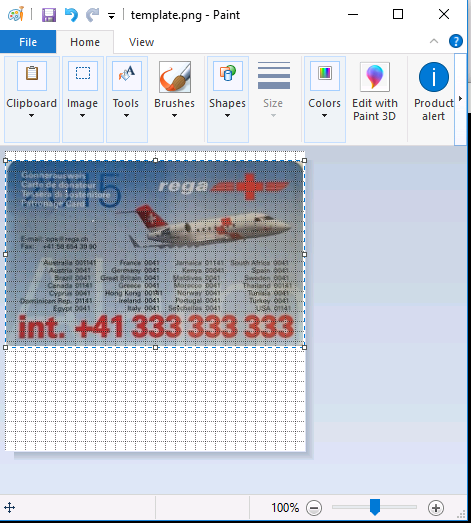The height and width of the screenshot is (523, 471).
Task: Open the File menu
Action: (28, 42)
